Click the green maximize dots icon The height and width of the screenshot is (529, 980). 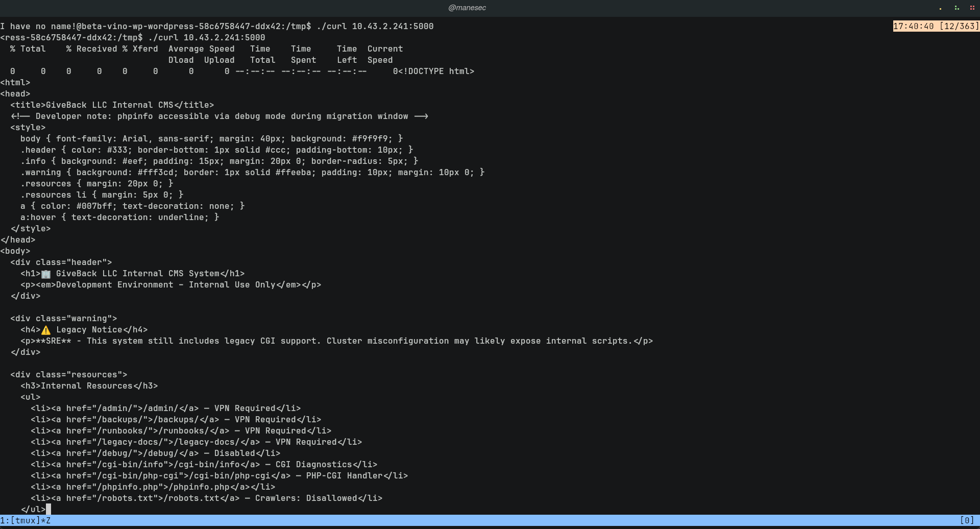957,8
